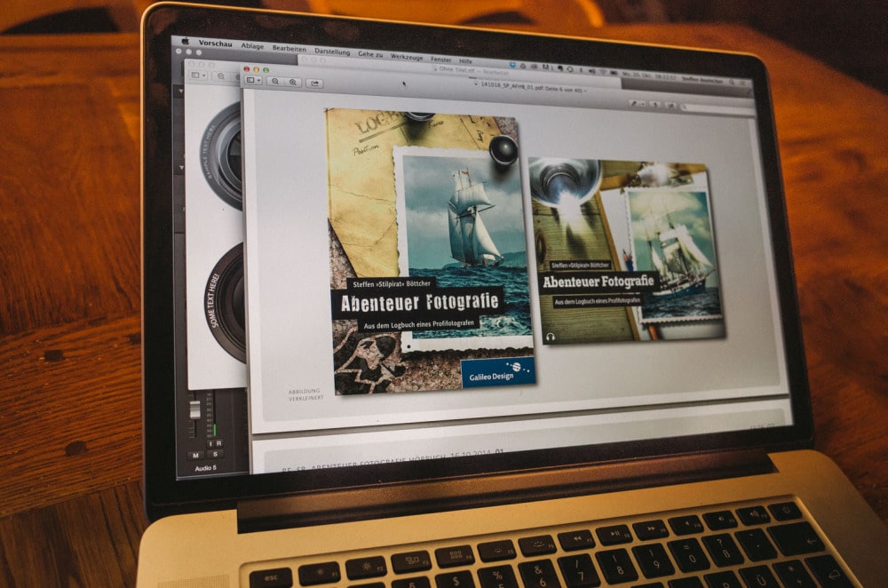
Task: Open the Bearbeiten menu
Action: coord(289,49)
